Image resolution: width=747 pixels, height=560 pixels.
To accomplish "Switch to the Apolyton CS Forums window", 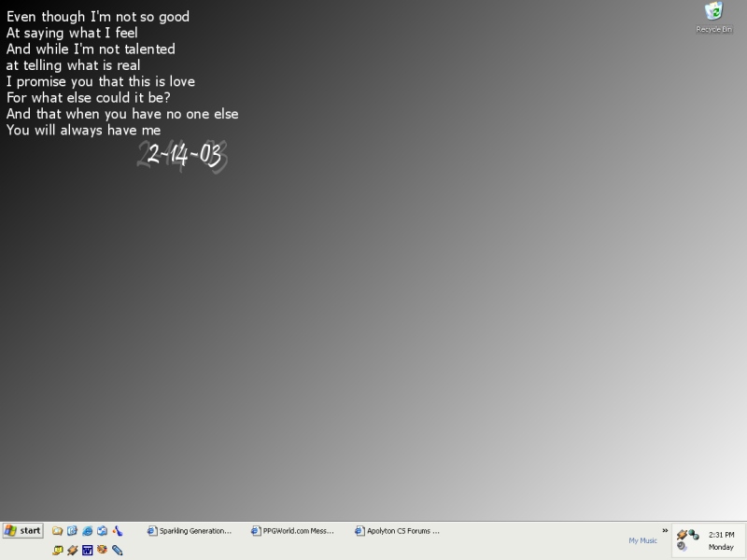I will tap(397, 531).
